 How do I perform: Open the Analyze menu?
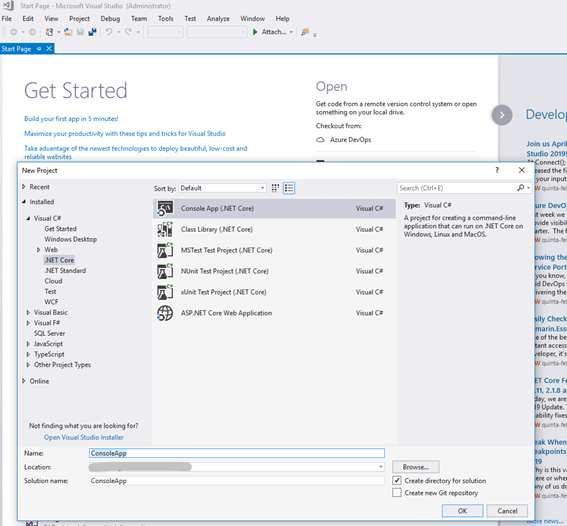(x=218, y=19)
